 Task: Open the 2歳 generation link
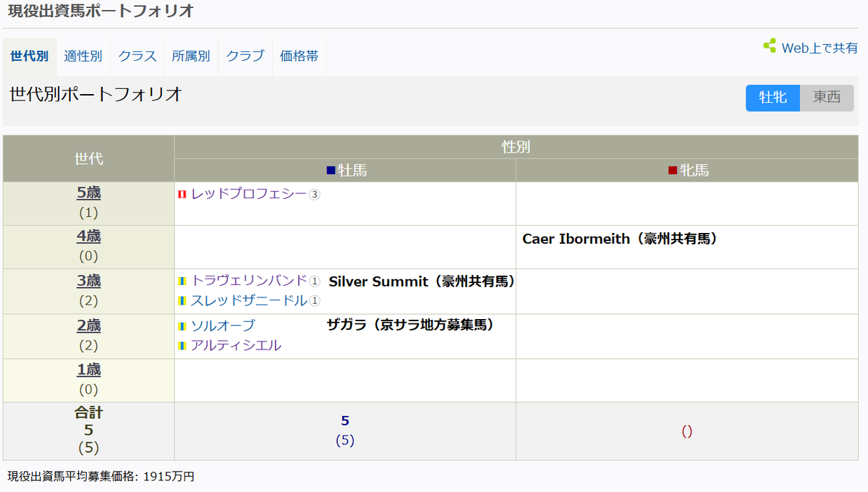89,326
